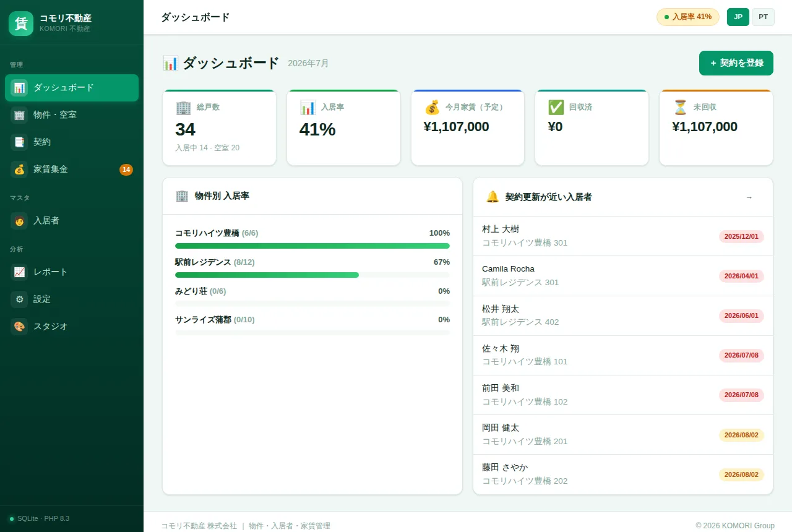Click the 家賃集金 money bag icon

pos(19,169)
